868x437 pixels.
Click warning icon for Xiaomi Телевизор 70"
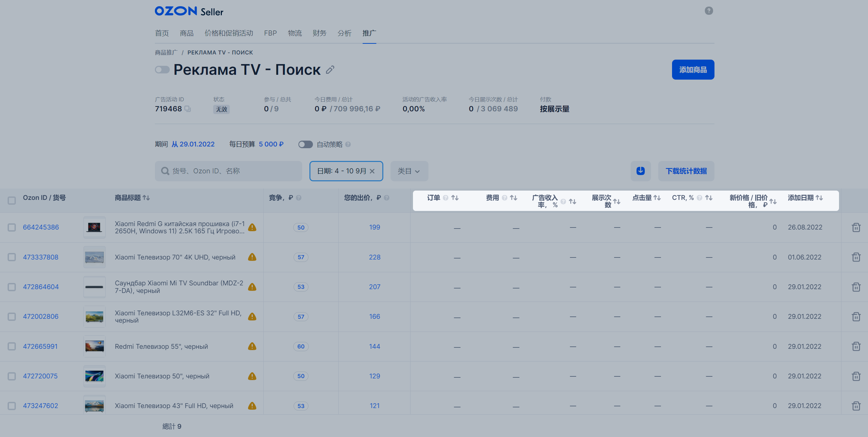(252, 257)
